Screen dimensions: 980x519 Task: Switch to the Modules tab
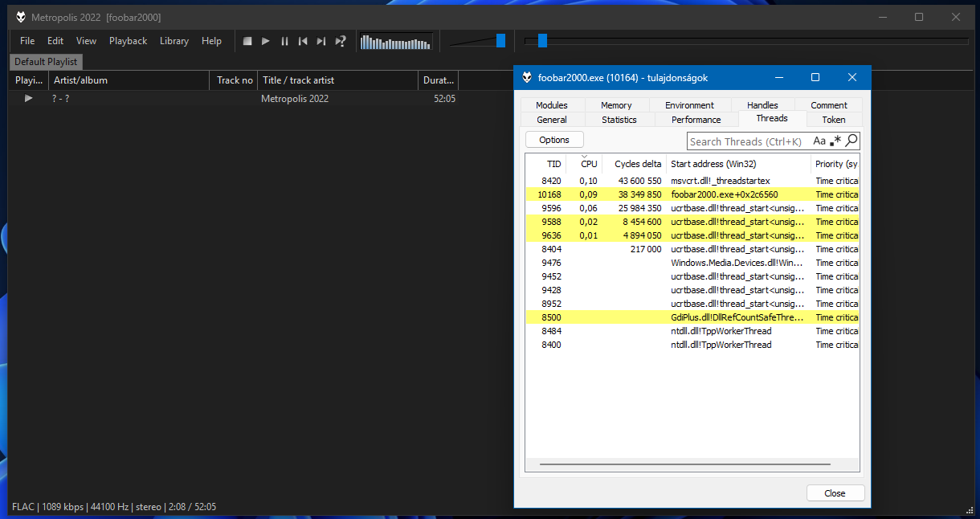[x=552, y=105]
